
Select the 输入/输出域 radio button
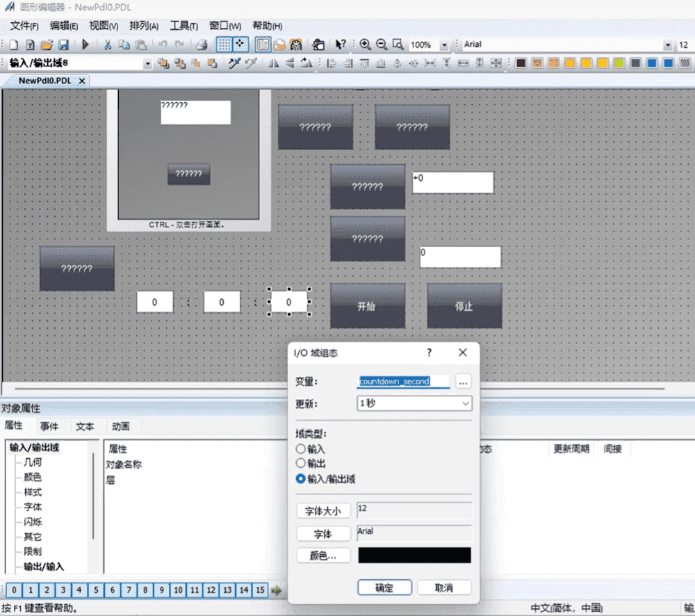301,478
